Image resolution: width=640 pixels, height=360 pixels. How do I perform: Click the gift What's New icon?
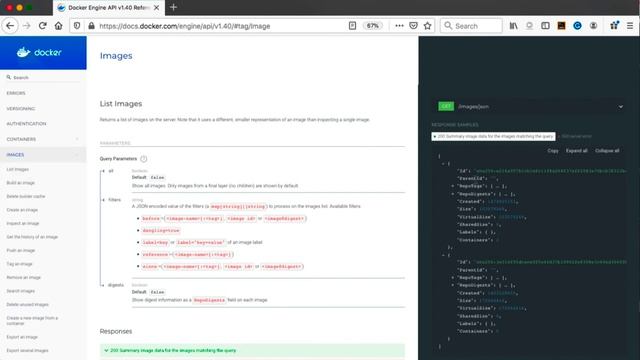[x=614, y=25]
